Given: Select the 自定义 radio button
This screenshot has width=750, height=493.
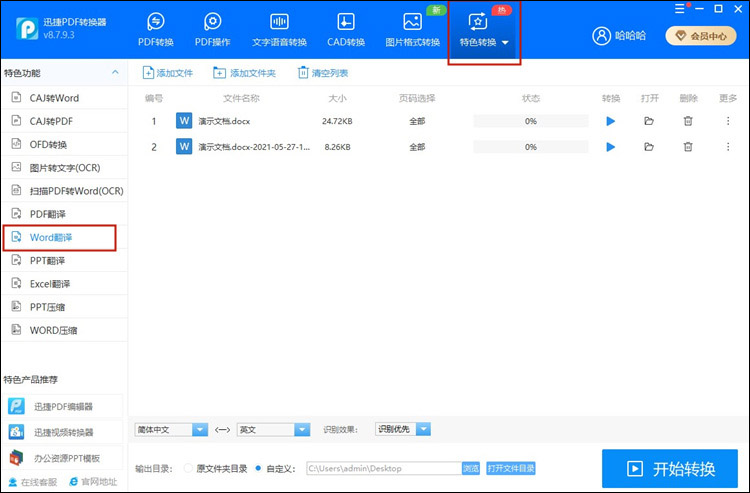Looking at the screenshot, I should point(258,468).
